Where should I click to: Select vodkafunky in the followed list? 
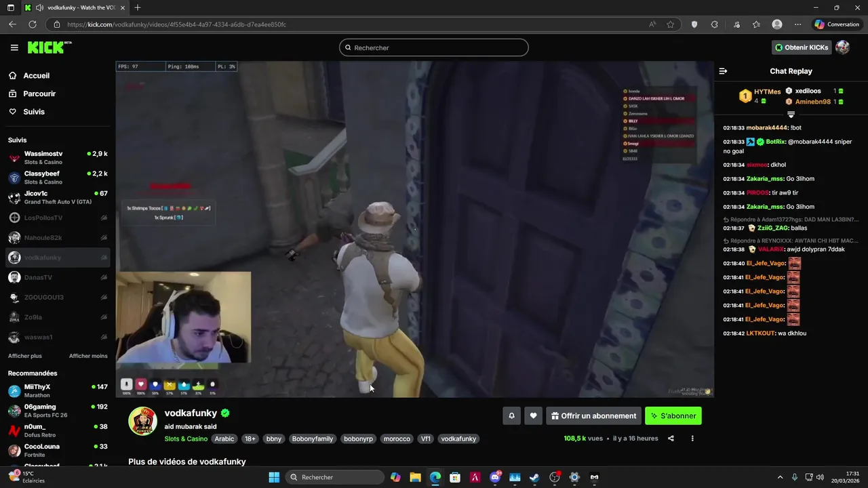[x=58, y=258]
